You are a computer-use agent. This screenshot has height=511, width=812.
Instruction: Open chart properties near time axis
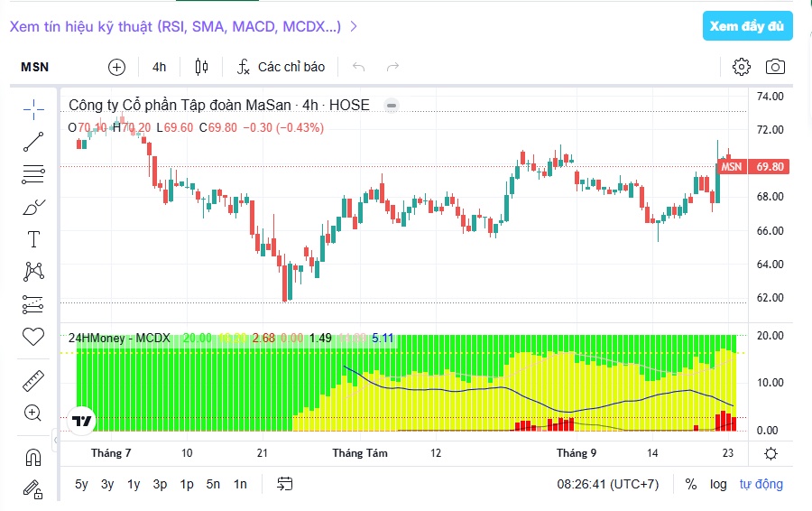[770, 453]
